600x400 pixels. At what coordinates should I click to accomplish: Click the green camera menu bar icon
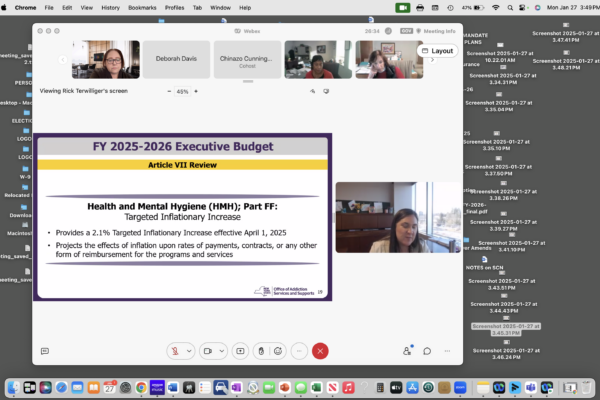(x=403, y=8)
